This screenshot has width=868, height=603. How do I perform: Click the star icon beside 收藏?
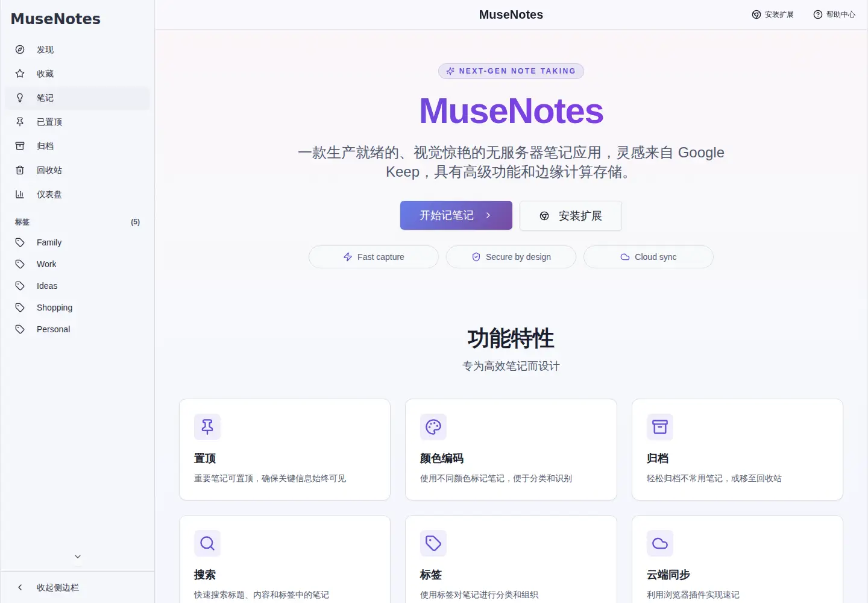20,74
